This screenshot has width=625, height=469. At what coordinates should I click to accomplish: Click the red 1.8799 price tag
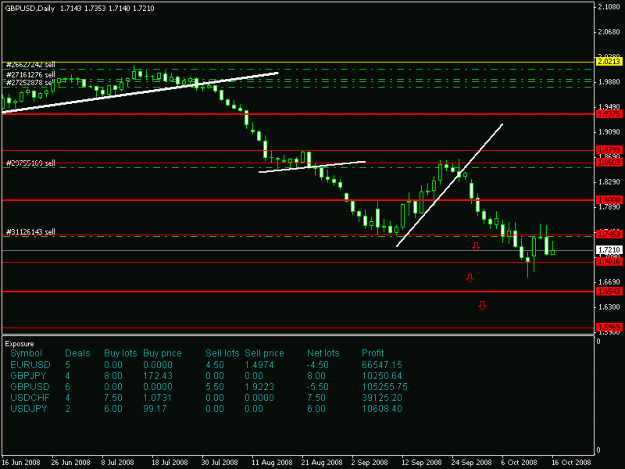pyautogui.click(x=609, y=150)
